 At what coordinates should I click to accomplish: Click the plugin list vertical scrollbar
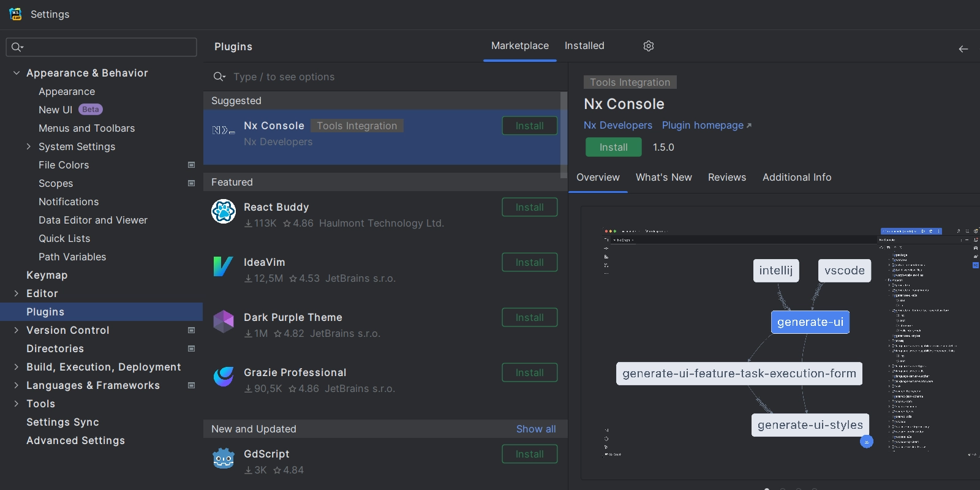point(563,135)
